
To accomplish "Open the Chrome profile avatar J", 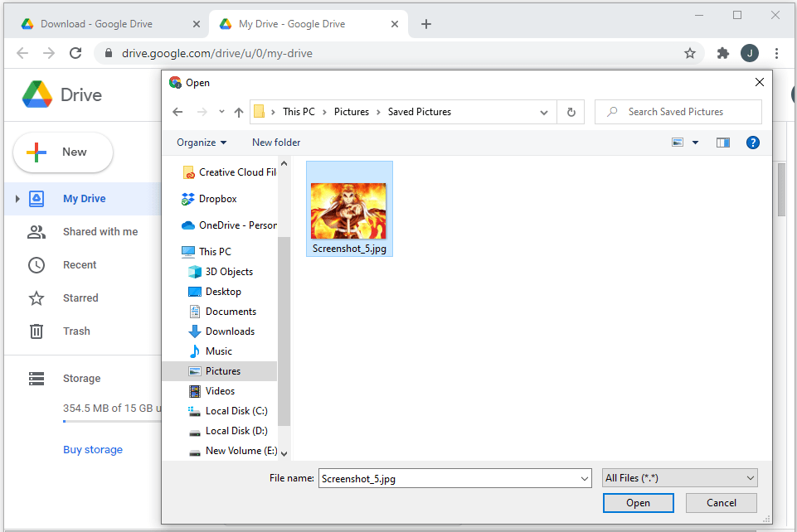I will tap(749, 53).
